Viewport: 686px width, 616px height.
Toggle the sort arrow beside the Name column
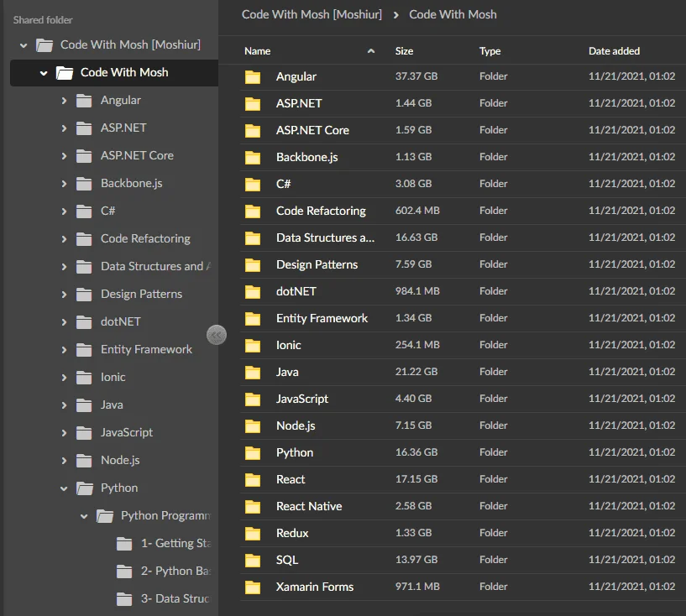click(x=371, y=51)
